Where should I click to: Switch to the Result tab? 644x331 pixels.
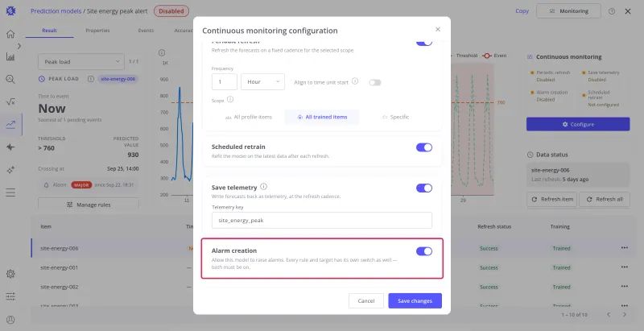(x=49, y=31)
